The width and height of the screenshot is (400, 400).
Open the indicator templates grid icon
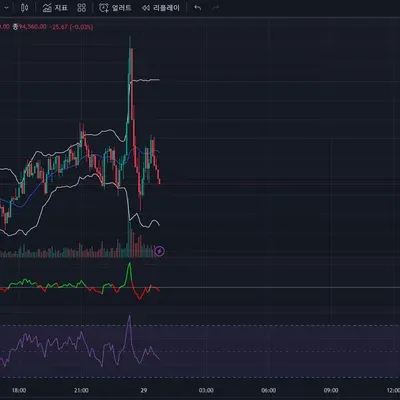[x=82, y=8]
